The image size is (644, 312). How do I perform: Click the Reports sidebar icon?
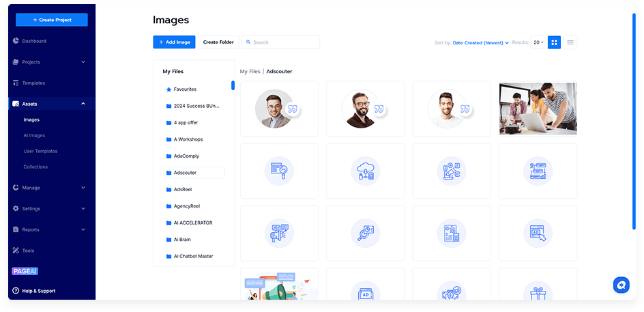(16, 230)
